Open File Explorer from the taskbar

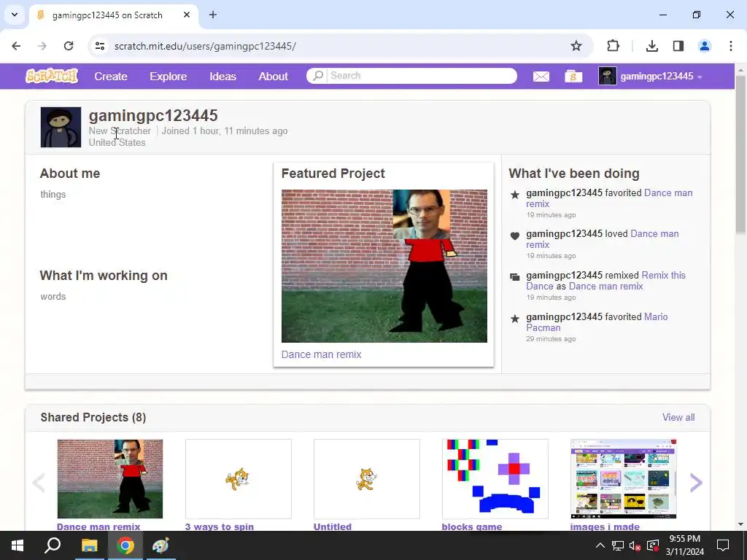tap(89, 545)
